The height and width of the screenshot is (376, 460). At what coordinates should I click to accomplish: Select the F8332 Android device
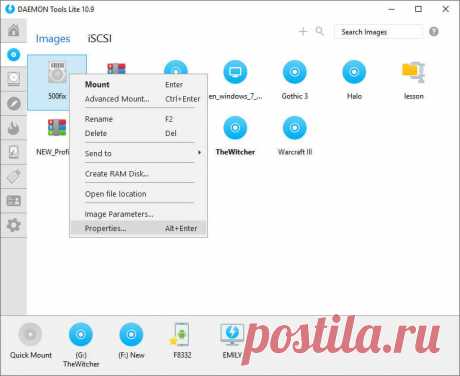[x=182, y=341]
